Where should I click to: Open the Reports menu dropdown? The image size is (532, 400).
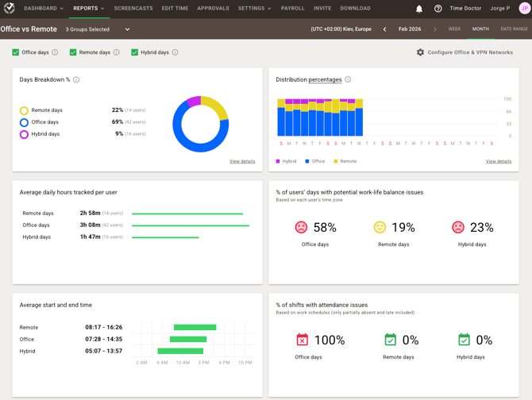(x=88, y=9)
